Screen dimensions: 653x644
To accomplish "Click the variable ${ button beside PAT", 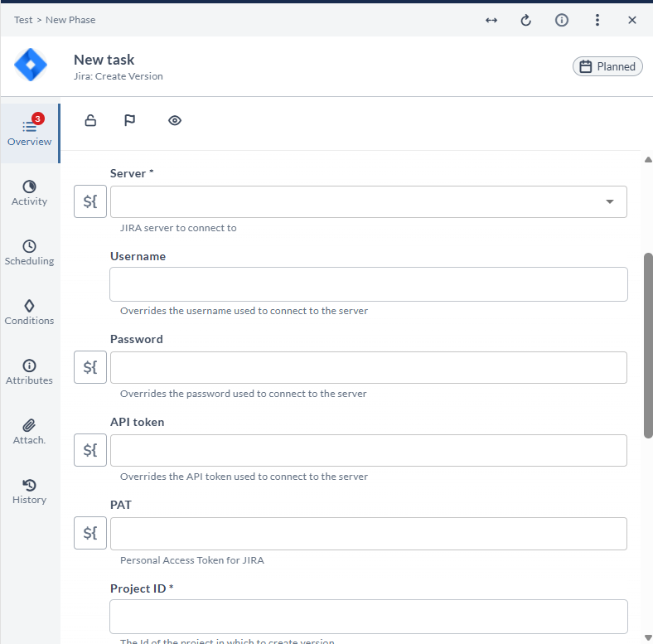I will [x=90, y=533].
